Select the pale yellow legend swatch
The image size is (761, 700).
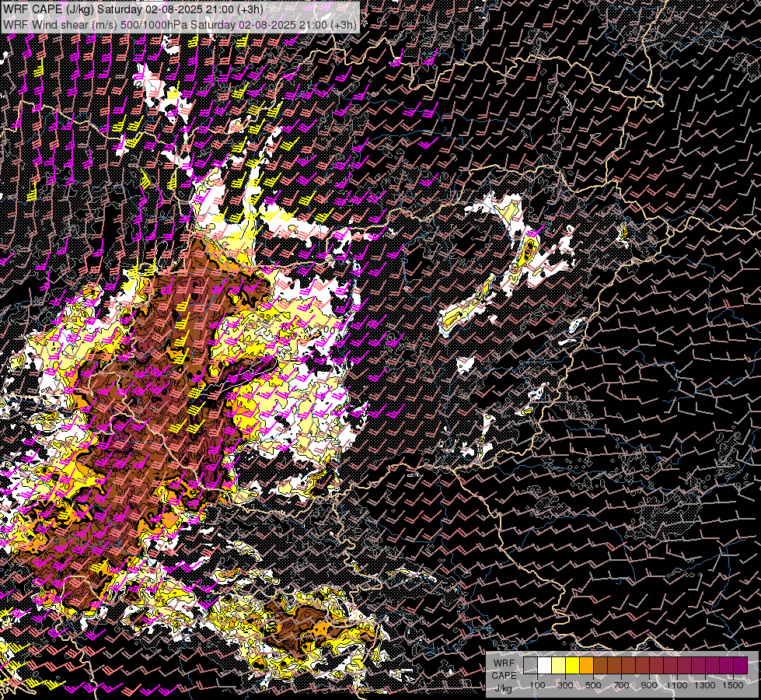point(559,665)
